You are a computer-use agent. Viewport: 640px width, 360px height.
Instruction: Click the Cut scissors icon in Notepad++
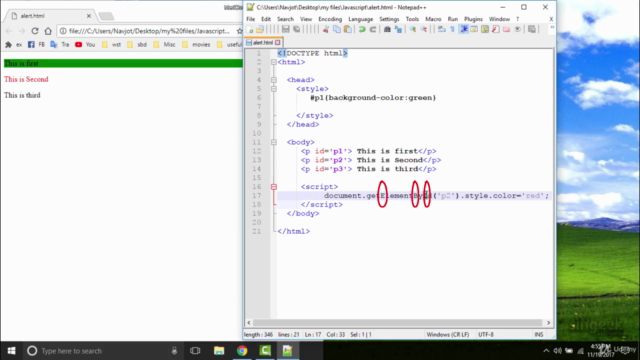click(x=326, y=29)
